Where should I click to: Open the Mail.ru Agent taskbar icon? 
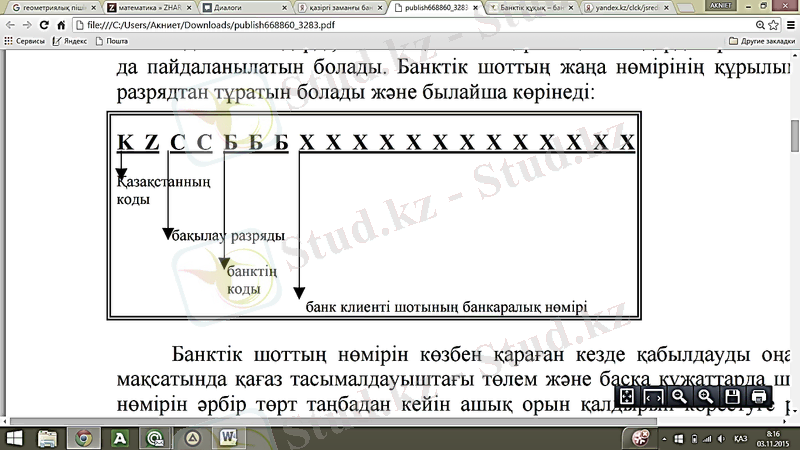click(x=155, y=438)
